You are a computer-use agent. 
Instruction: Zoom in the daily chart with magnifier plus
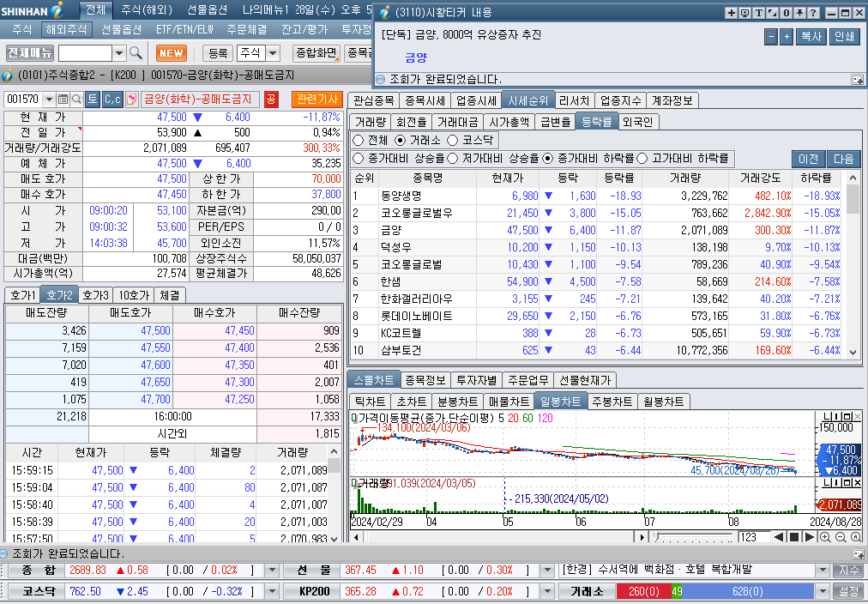click(x=825, y=537)
